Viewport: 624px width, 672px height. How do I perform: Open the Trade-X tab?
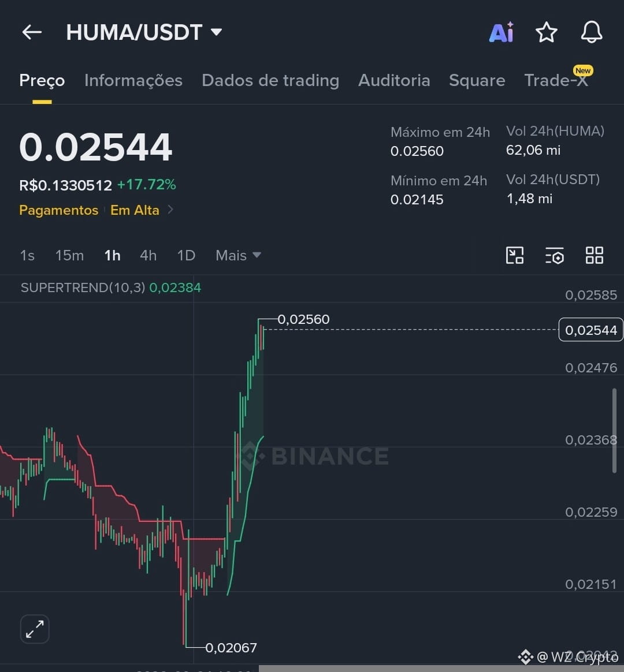pyautogui.click(x=556, y=80)
